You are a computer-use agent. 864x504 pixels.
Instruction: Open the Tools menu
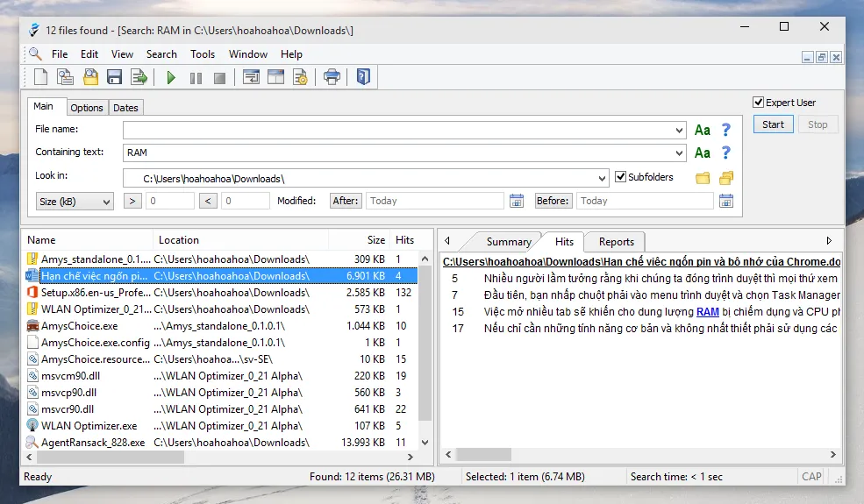tap(203, 54)
